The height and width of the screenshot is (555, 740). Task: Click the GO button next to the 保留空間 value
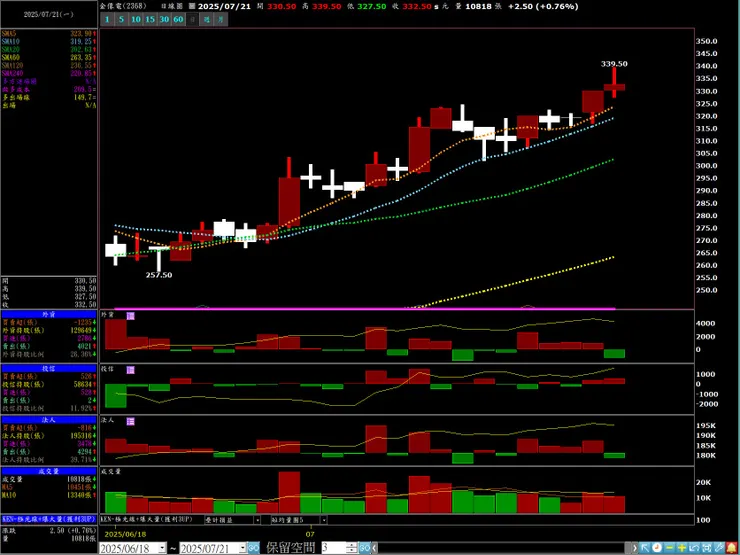(364, 548)
